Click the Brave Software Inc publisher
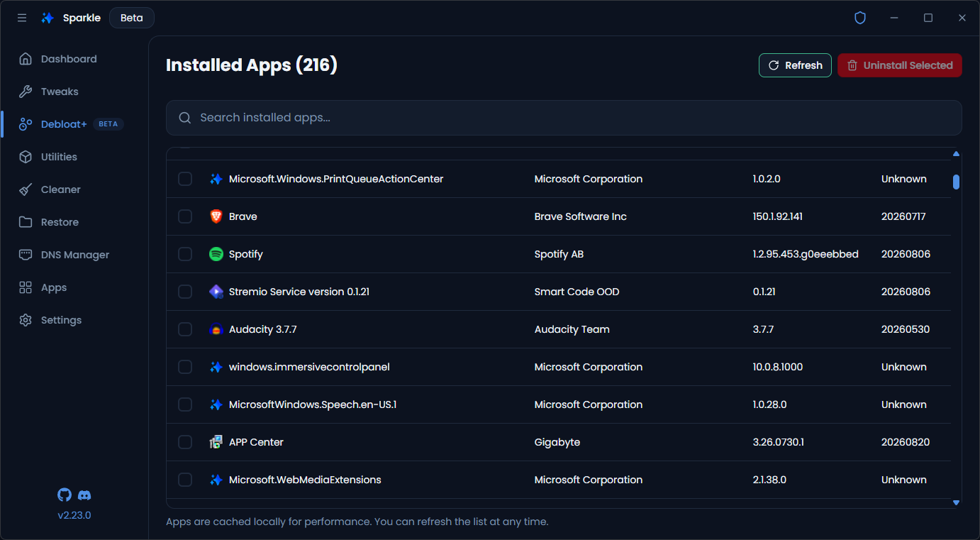This screenshot has height=540, width=980. [x=580, y=216]
